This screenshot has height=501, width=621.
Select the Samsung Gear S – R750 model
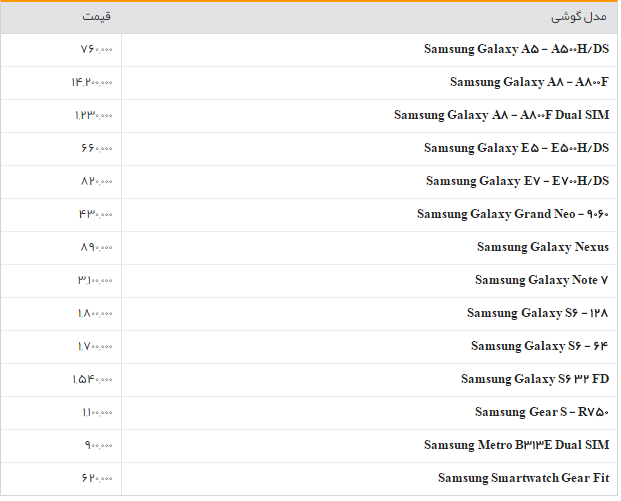pyautogui.click(x=542, y=412)
